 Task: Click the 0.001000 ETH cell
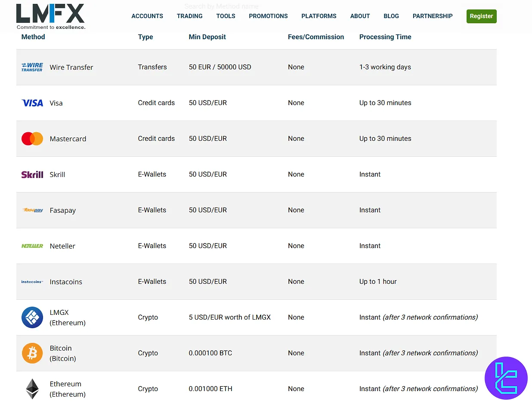210,389
